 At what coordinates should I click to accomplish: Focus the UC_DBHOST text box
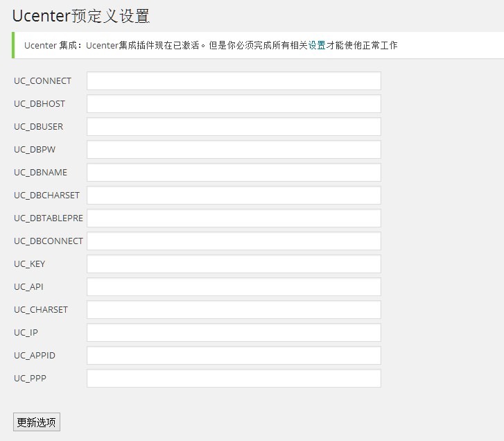(x=234, y=103)
